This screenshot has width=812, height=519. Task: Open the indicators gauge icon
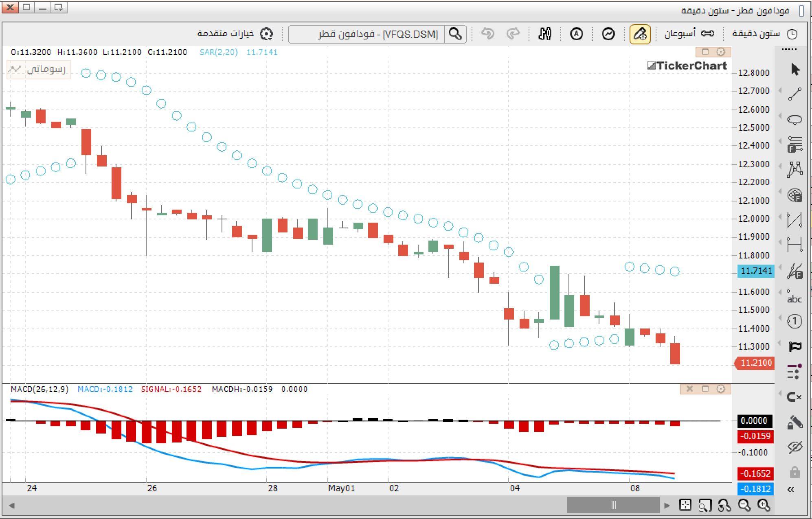[608, 34]
